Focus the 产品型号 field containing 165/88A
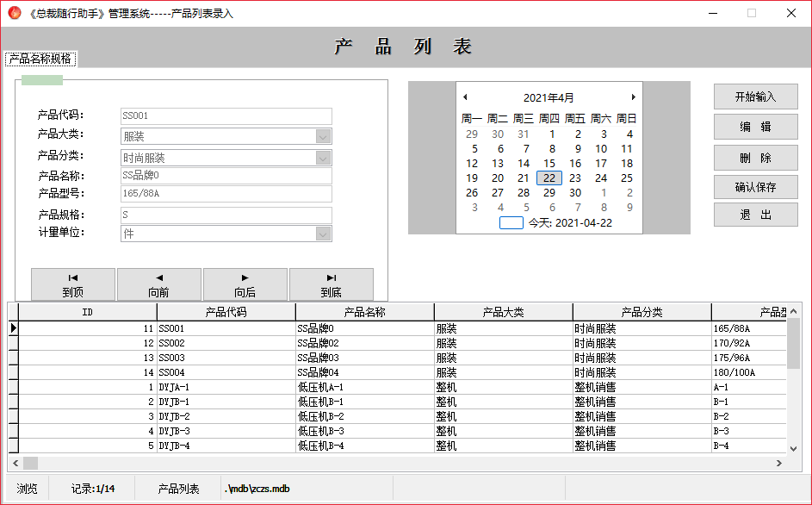The image size is (812, 505). [226, 193]
